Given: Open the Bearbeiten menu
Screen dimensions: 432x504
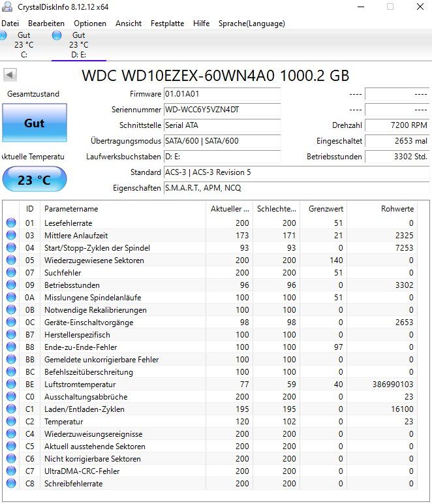Looking at the screenshot, I should (x=46, y=24).
